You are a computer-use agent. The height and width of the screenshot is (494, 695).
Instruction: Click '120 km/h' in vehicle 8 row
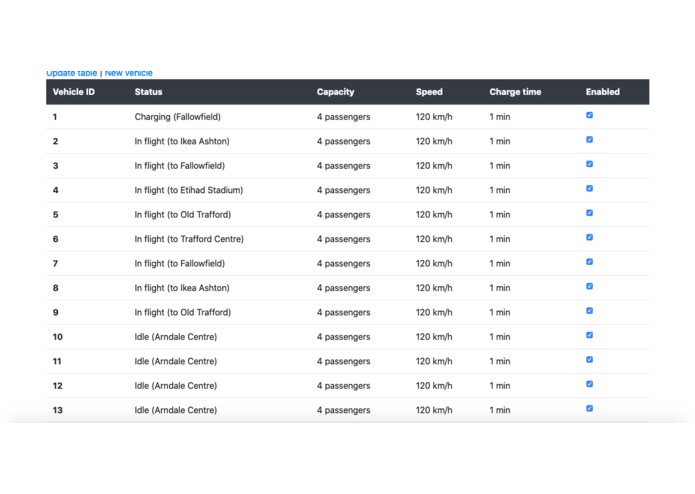tap(434, 288)
